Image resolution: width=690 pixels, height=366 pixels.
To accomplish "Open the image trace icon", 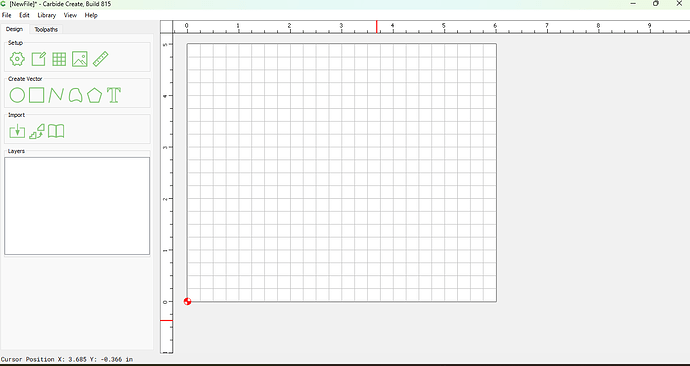I will [x=37, y=131].
